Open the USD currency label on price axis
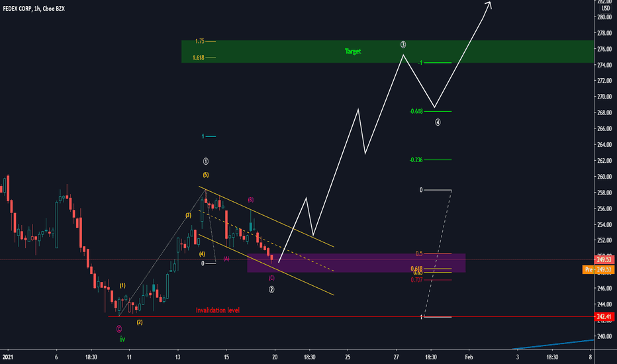Image resolution: width=617 pixels, height=364 pixels. point(605,8)
